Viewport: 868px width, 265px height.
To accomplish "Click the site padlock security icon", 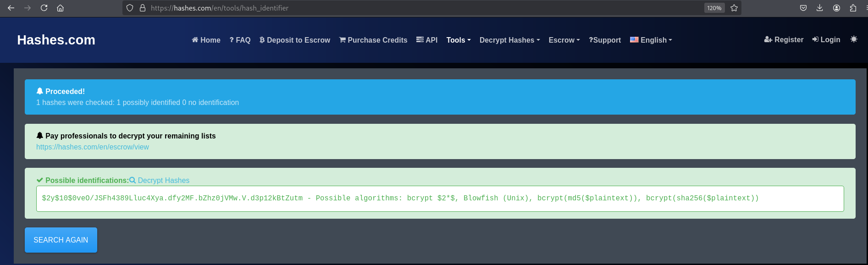I will coord(143,8).
